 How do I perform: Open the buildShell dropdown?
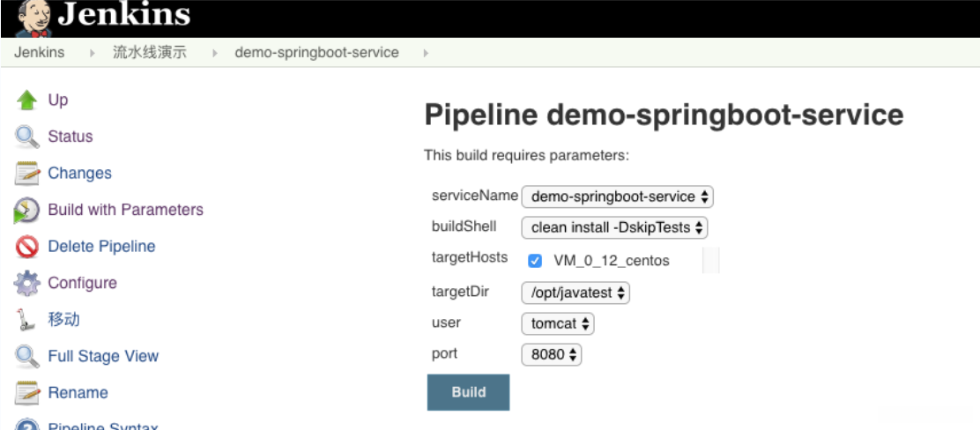pyautogui.click(x=614, y=227)
